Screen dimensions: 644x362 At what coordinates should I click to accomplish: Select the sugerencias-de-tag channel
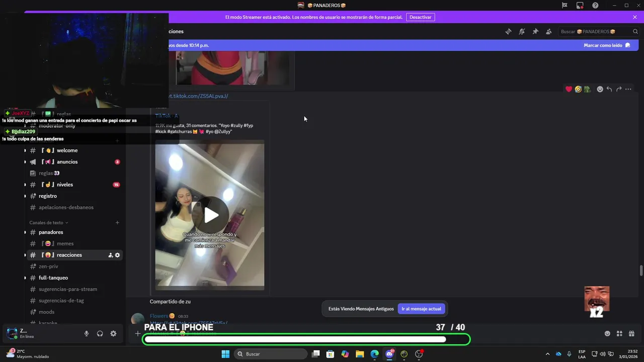[x=74, y=301]
